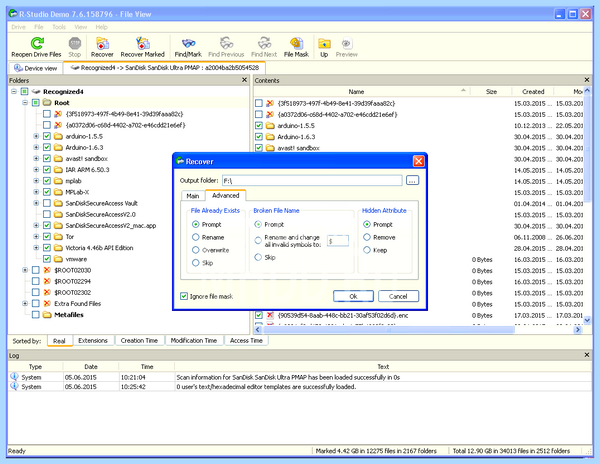
Task: Click the Metafiles folder icon
Action: 47,315
